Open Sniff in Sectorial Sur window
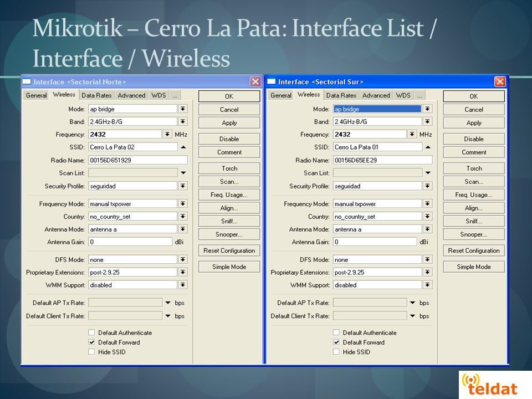Screen dimensions: 532x399 pos(474,221)
